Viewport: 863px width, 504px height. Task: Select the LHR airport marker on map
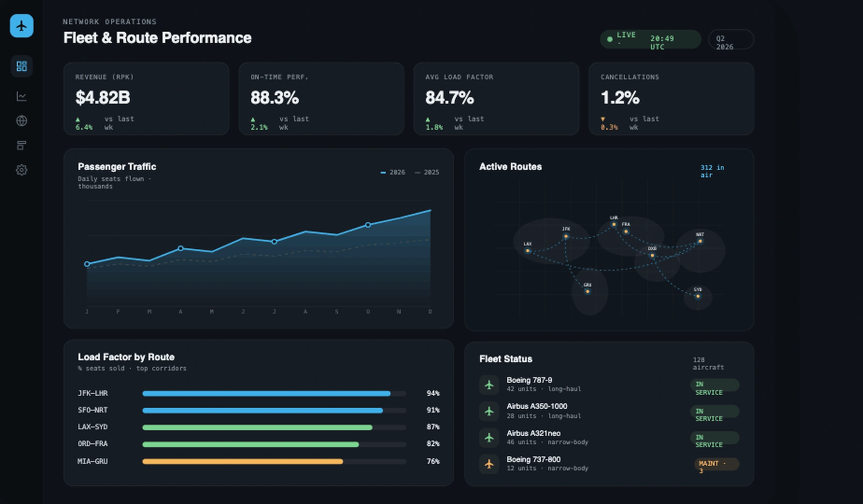pyautogui.click(x=614, y=224)
